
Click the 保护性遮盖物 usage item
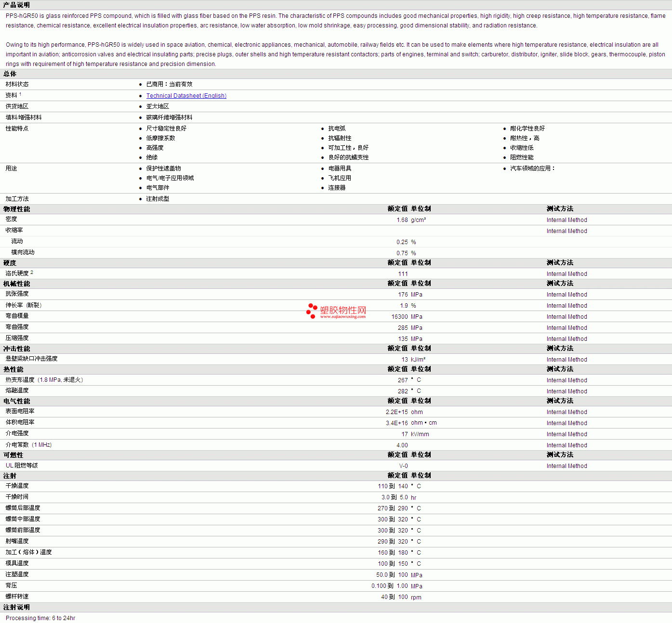click(163, 169)
